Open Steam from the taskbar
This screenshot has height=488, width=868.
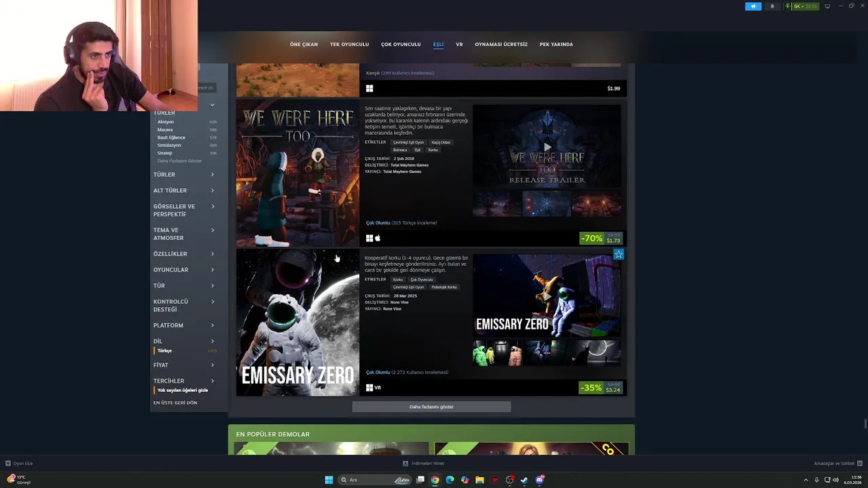524,480
